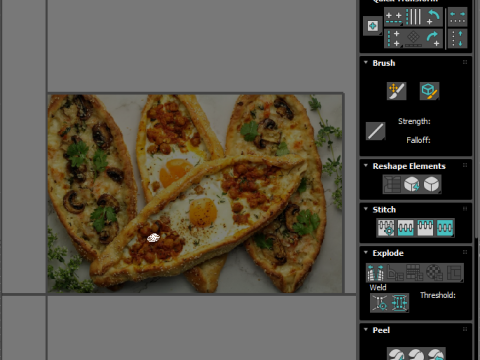
Task: Click the "Reshape Elements" title text
Action: tap(409, 166)
